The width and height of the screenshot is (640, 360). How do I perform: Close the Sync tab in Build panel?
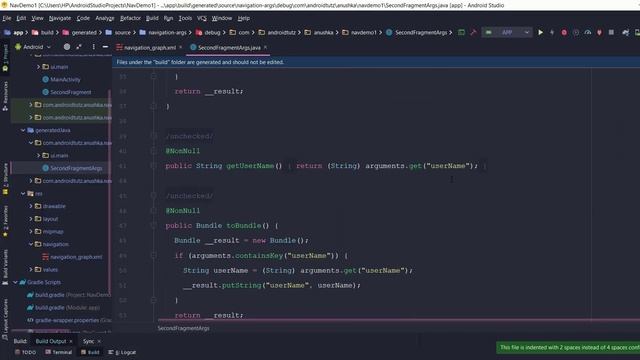[99, 341]
